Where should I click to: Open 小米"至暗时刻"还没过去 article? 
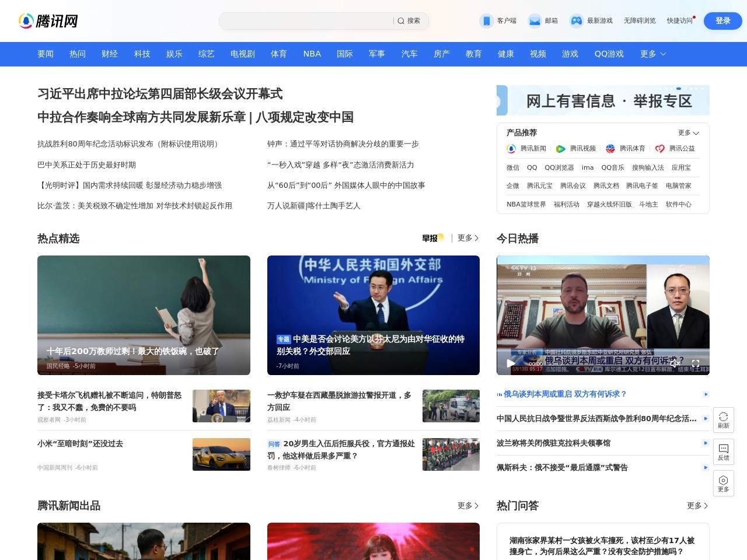point(81,444)
